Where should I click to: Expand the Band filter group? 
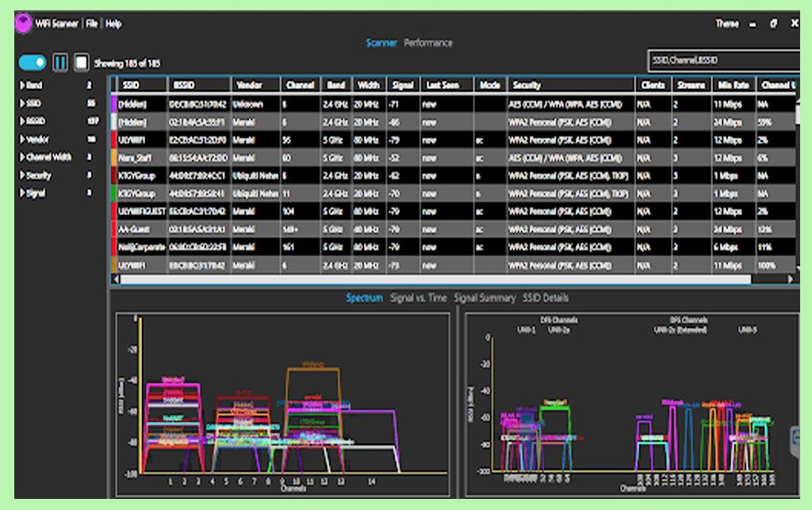point(22,85)
